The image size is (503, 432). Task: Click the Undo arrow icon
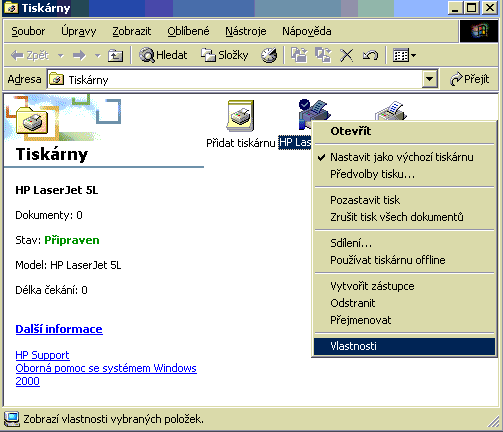[x=370, y=55]
